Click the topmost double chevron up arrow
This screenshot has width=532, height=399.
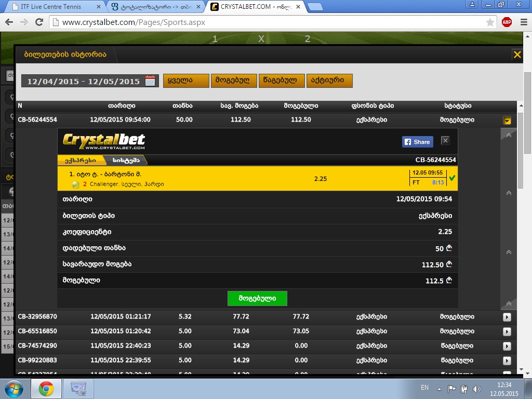509,135
